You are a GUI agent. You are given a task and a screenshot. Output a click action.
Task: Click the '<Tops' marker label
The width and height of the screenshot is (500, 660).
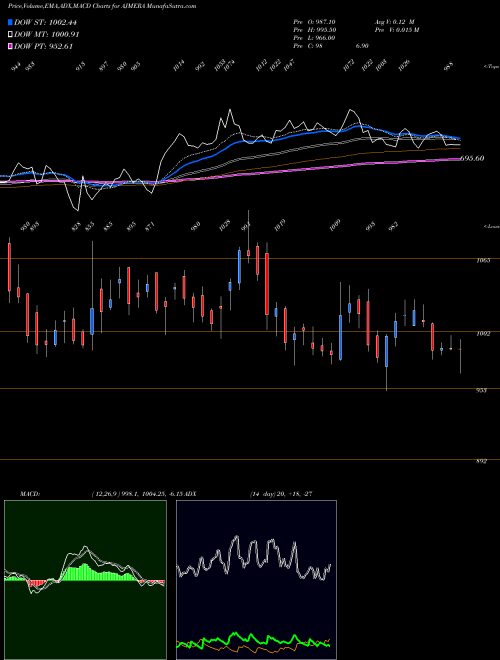492,67
